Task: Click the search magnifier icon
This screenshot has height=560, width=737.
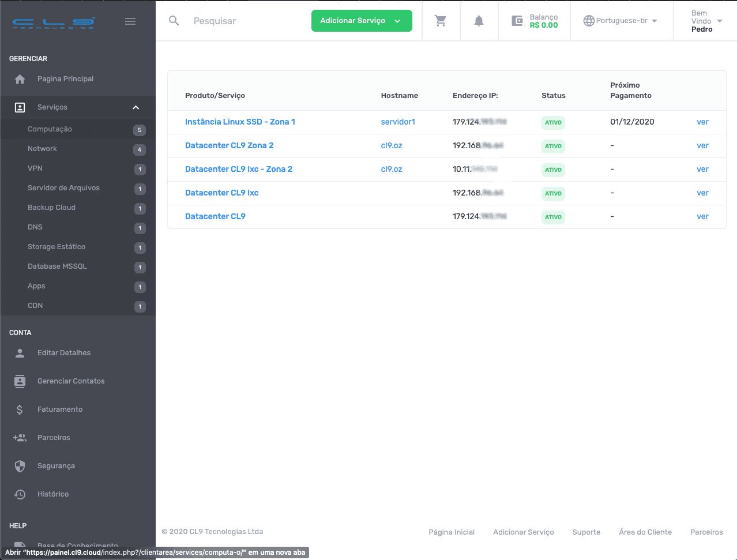Action: click(174, 21)
